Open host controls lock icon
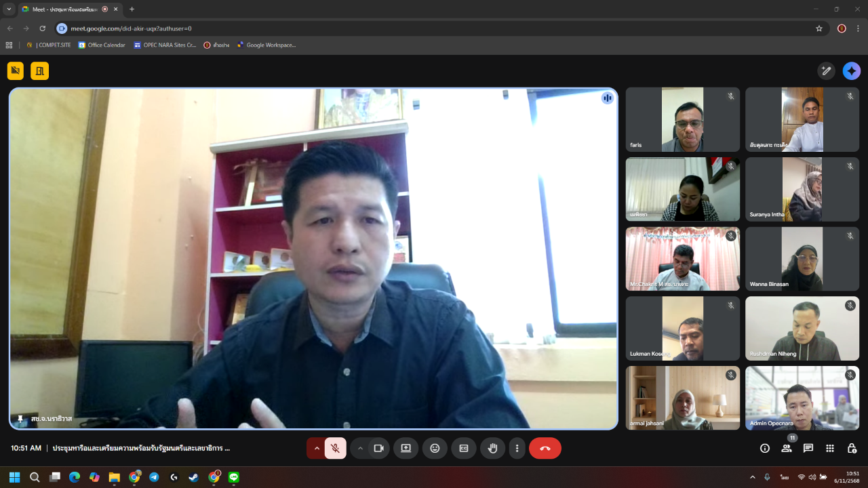The width and height of the screenshot is (868, 488). pos(852,448)
